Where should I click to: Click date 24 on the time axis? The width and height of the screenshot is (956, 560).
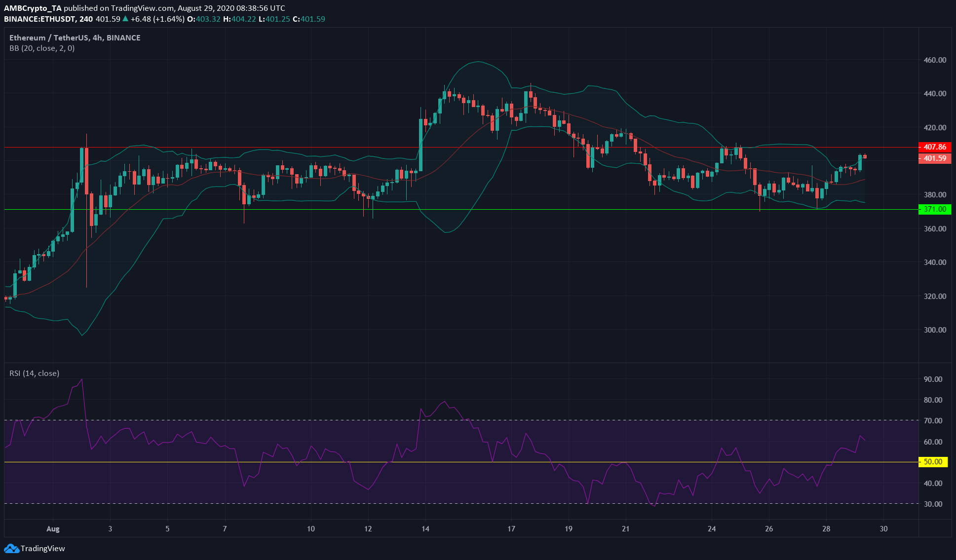point(711,529)
